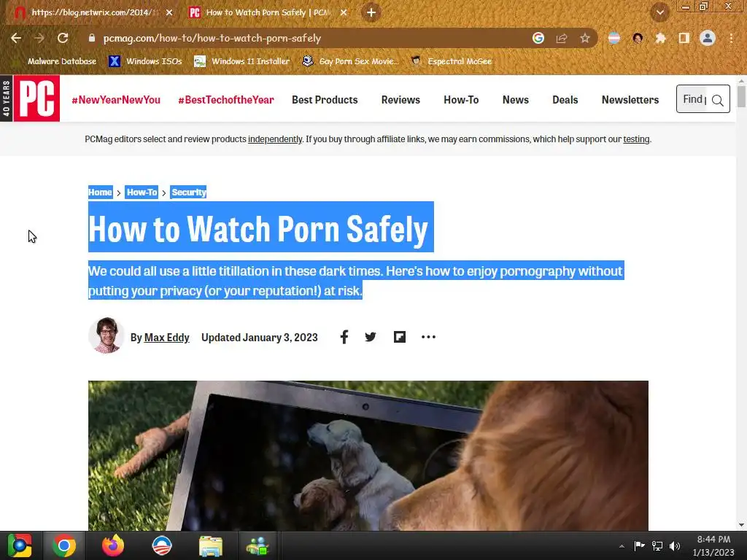Close the PCMag tab

click(343, 12)
